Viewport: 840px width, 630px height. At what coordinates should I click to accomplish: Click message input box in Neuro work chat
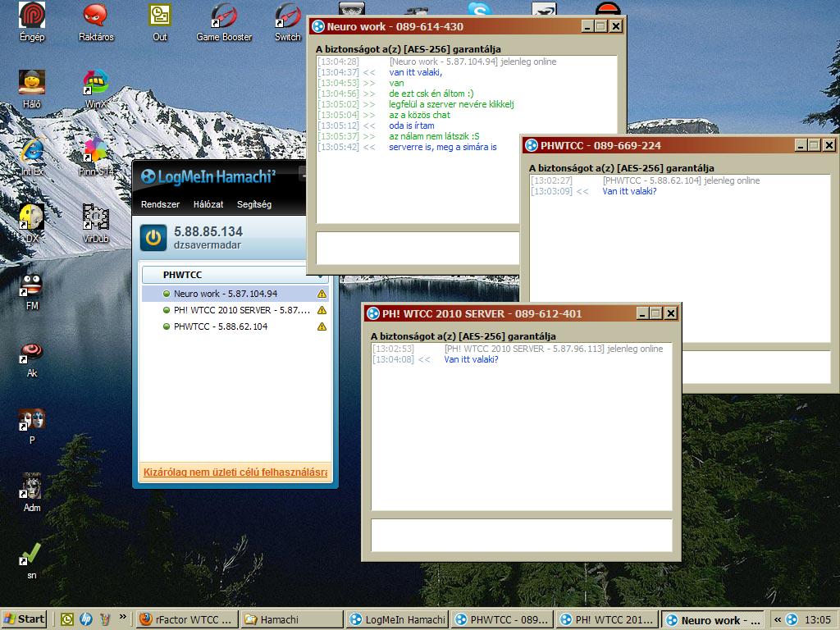418,248
